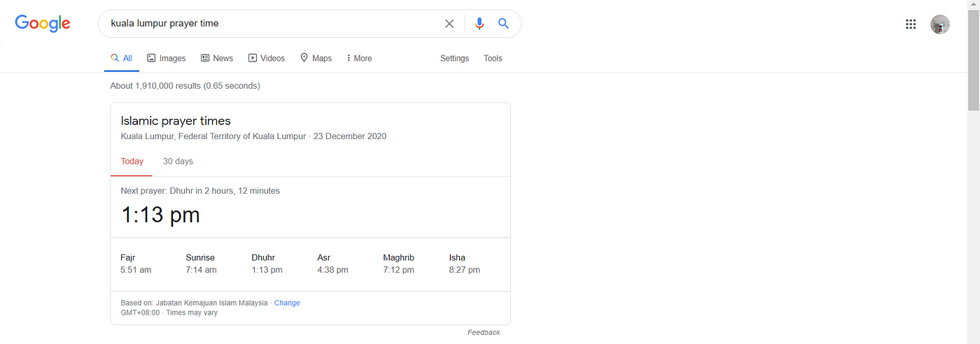Select the All results tab
This screenshot has width=980, height=344.
(x=122, y=58)
